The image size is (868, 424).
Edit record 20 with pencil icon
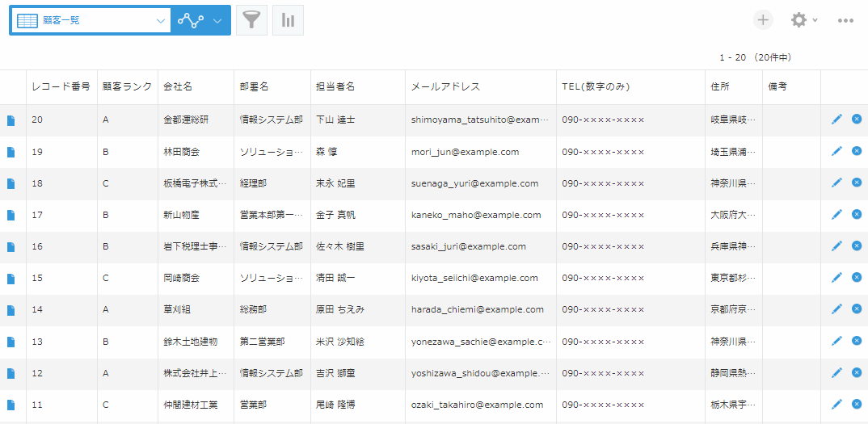pos(836,120)
